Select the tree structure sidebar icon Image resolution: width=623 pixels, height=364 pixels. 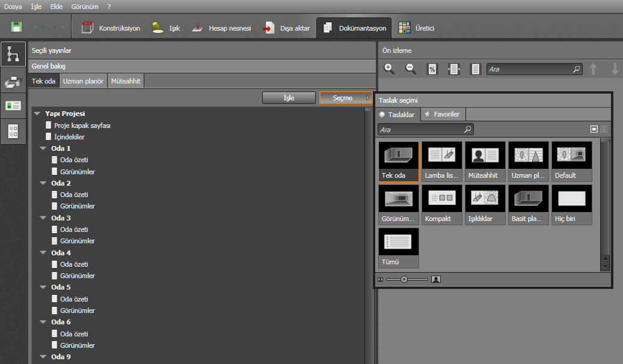13,54
